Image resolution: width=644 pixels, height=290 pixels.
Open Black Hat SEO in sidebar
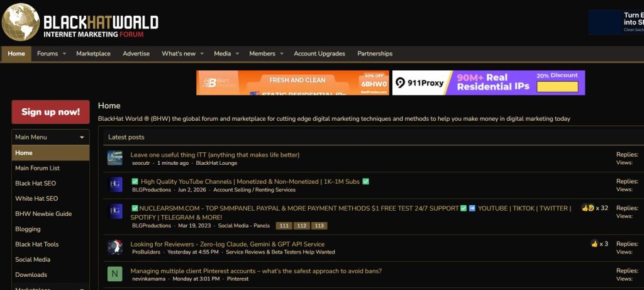click(50, 183)
